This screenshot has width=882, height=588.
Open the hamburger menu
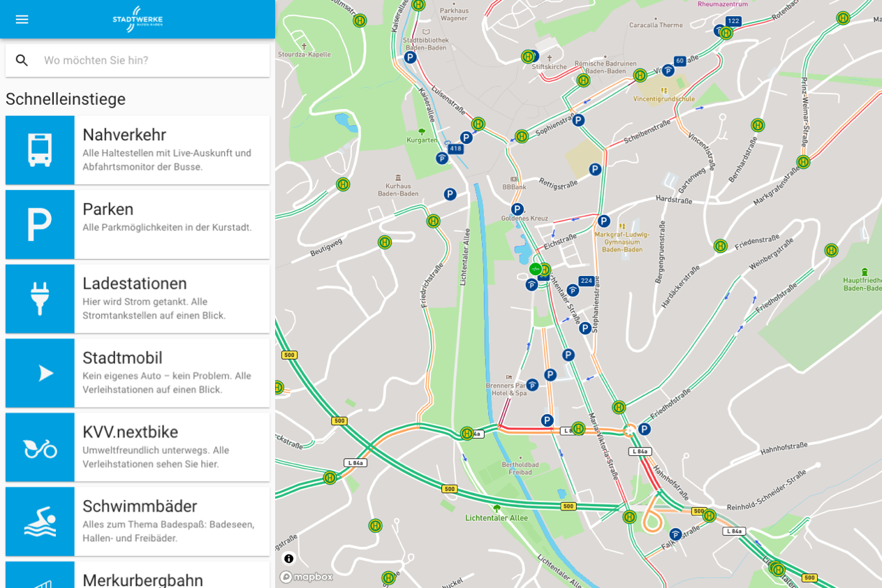(x=22, y=19)
